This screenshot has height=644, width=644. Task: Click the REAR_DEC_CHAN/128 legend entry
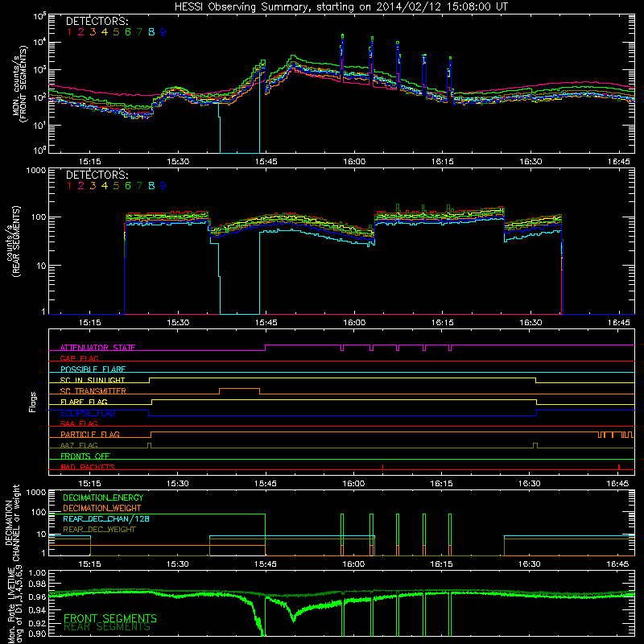(x=106, y=518)
